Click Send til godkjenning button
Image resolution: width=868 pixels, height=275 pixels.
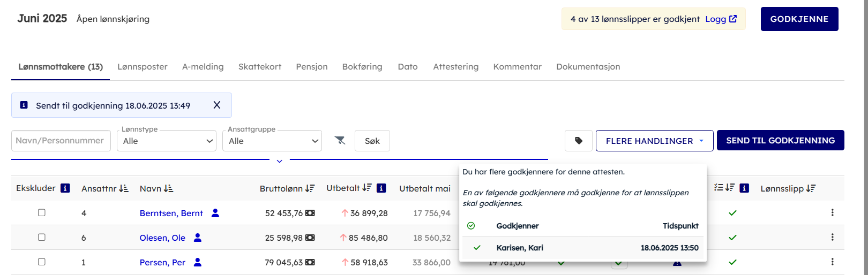780,141
